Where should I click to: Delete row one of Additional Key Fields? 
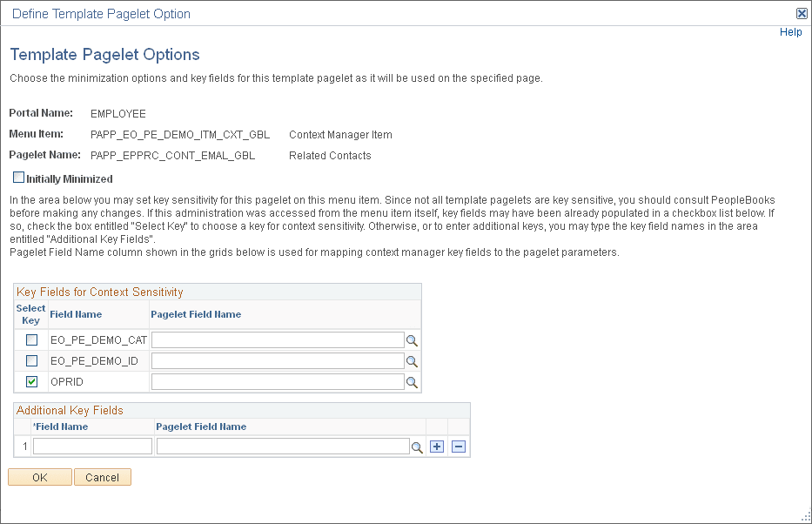pos(458,445)
